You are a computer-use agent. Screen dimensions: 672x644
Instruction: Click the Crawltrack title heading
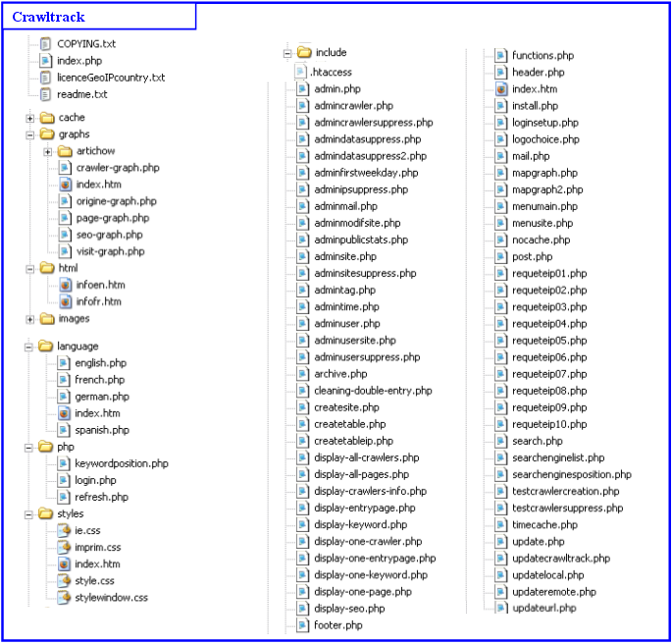(x=48, y=17)
